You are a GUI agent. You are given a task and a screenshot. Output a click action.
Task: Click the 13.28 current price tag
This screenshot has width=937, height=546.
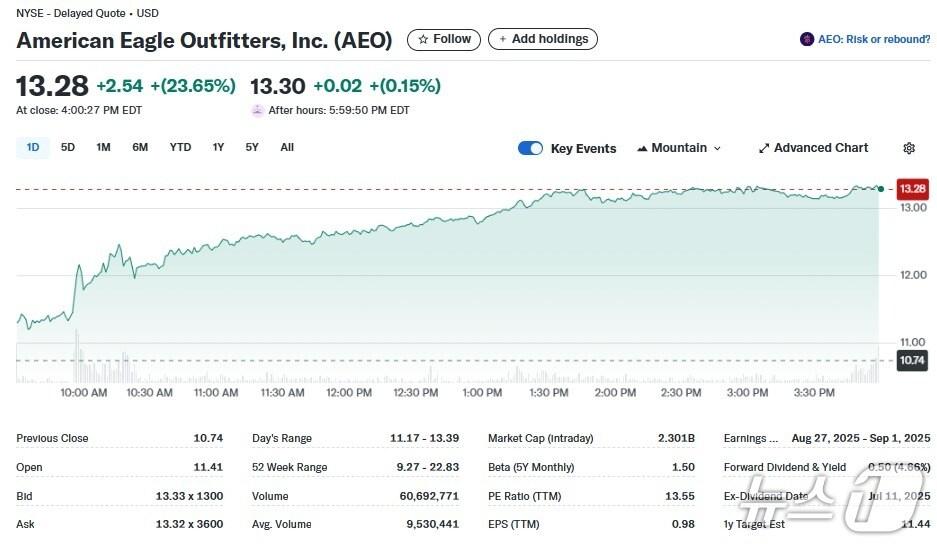coord(912,188)
